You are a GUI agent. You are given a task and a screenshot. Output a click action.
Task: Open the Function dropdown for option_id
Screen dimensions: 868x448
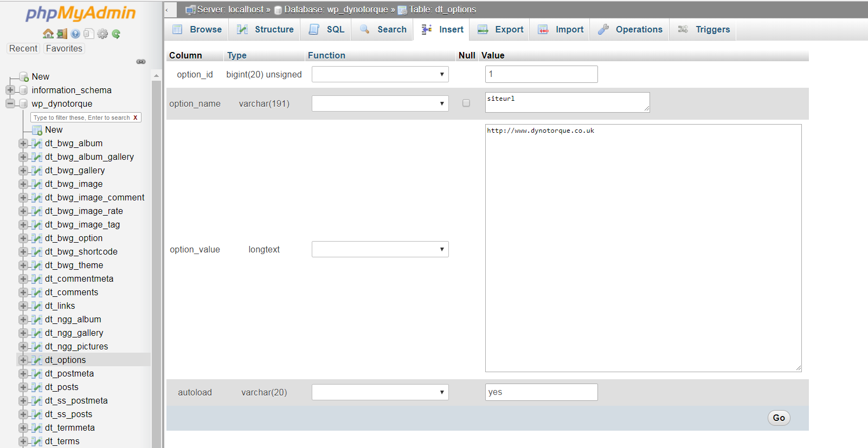pos(380,74)
